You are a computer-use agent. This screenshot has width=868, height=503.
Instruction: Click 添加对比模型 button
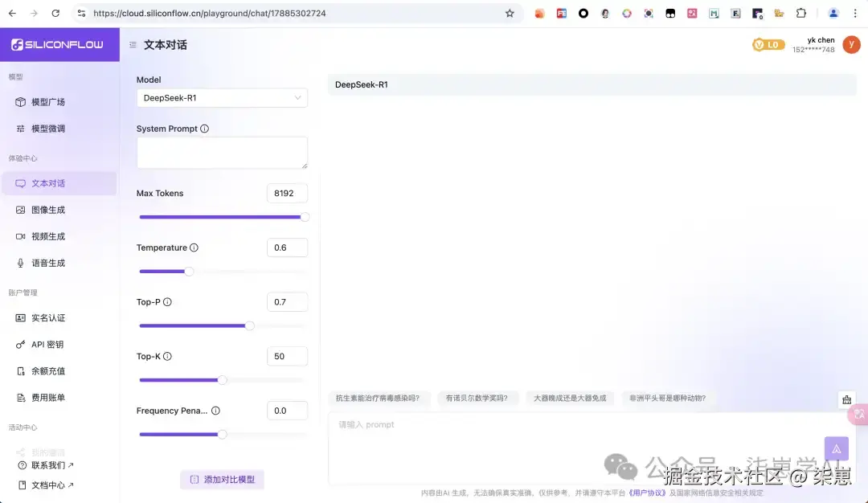[x=222, y=479]
